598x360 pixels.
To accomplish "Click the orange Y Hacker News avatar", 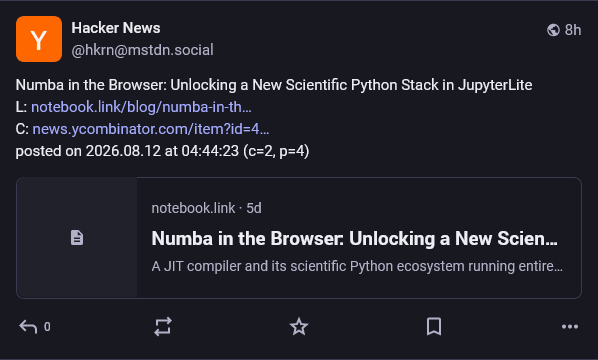I will (x=39, y=39).
